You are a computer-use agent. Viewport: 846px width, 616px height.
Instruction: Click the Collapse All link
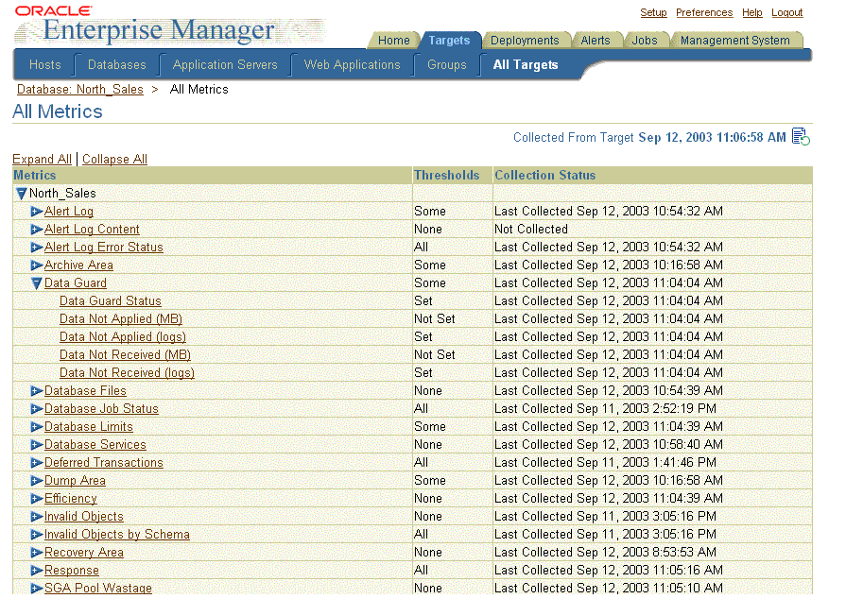tap(114, 159)
